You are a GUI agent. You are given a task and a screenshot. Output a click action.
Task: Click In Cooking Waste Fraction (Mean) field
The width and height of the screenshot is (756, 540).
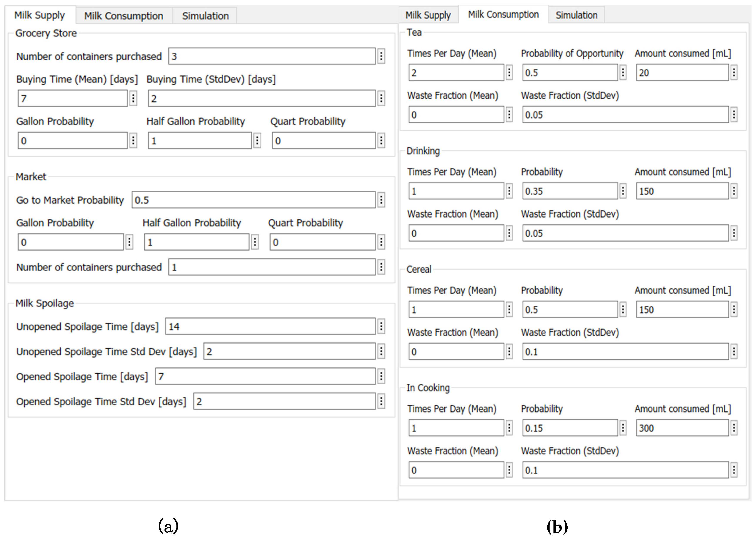(456, 470)
